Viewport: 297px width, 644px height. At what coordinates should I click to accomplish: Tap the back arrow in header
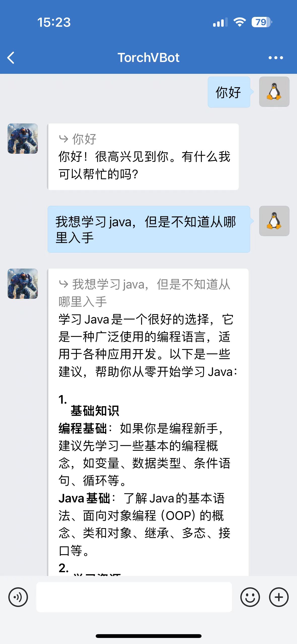click(11, 58)
